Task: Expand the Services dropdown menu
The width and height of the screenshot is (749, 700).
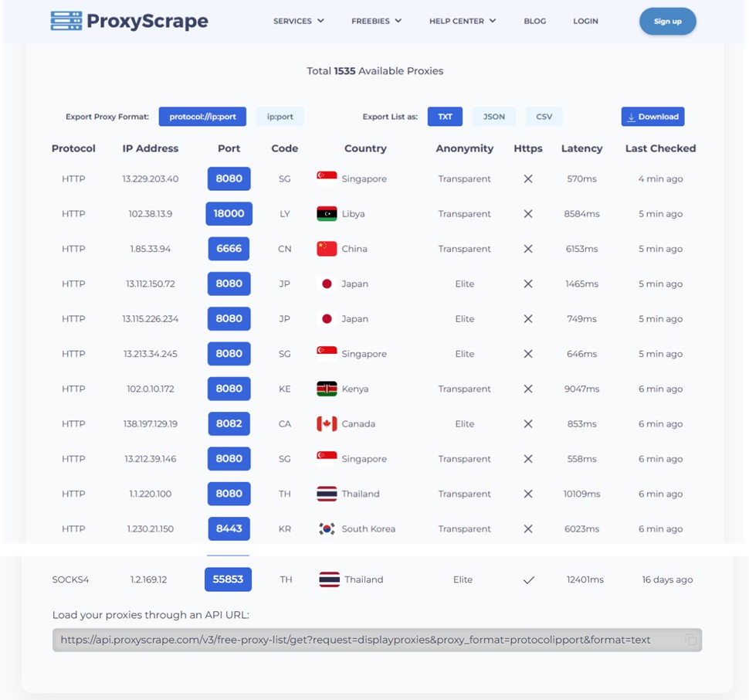Action: pyautogui.click(x=298, y=21)
